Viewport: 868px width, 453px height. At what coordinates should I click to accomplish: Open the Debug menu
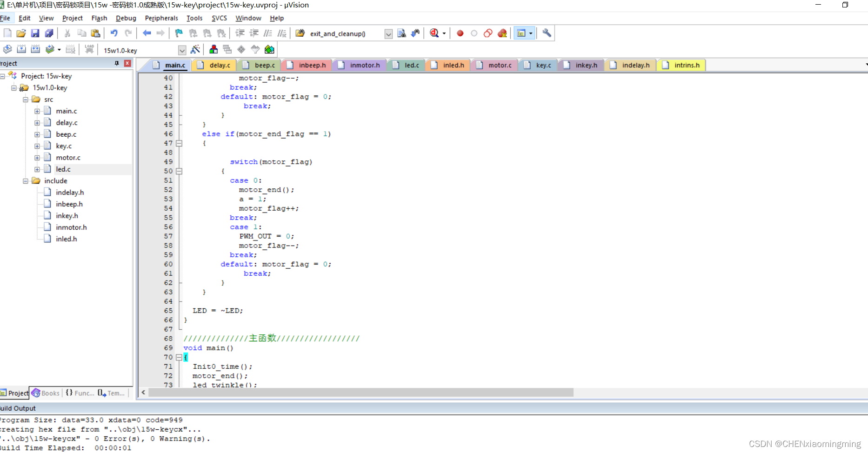pyautogui.click(x=126, y=18)
